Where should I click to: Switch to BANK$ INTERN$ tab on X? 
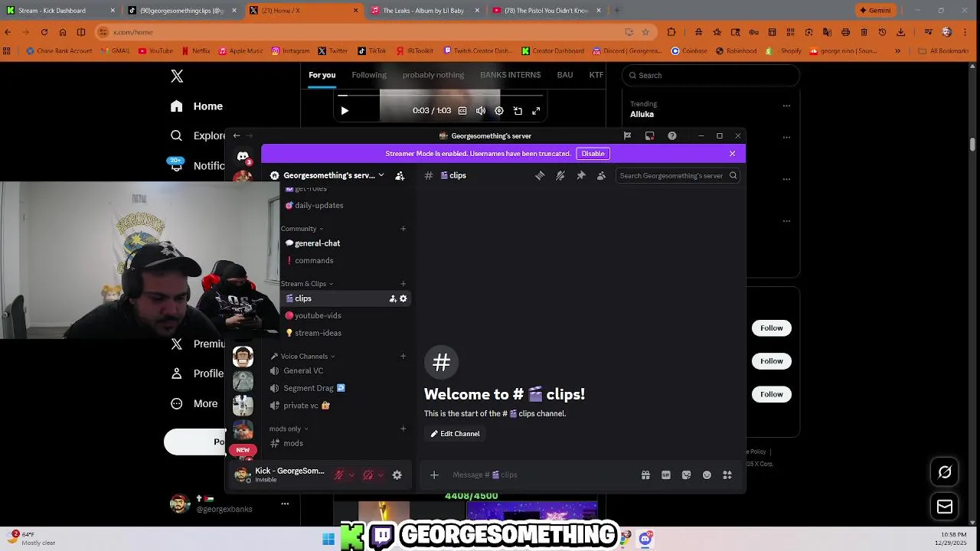coord(510,75)
